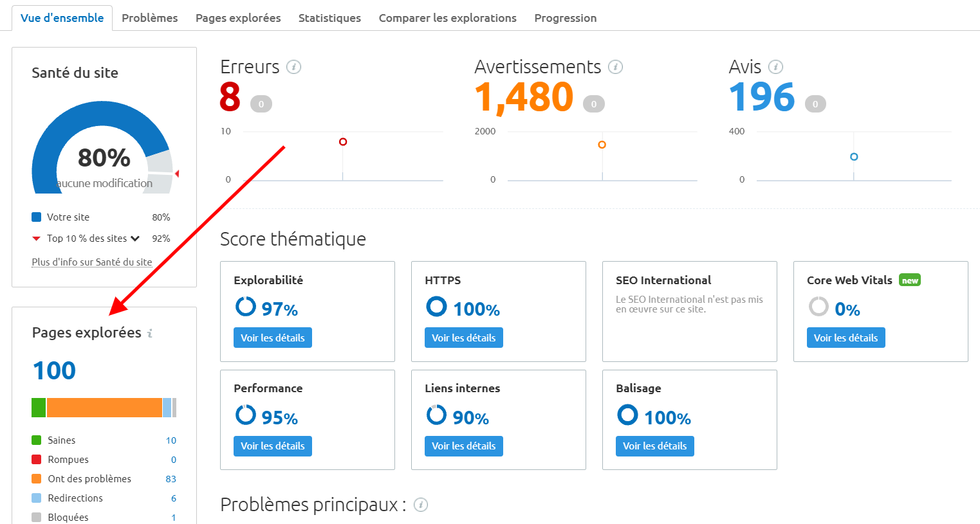The width and height of the screenshot is (980, 524).
Task: Click Voir les détails under Explorabilité
Action: click(x=273, y=338)
